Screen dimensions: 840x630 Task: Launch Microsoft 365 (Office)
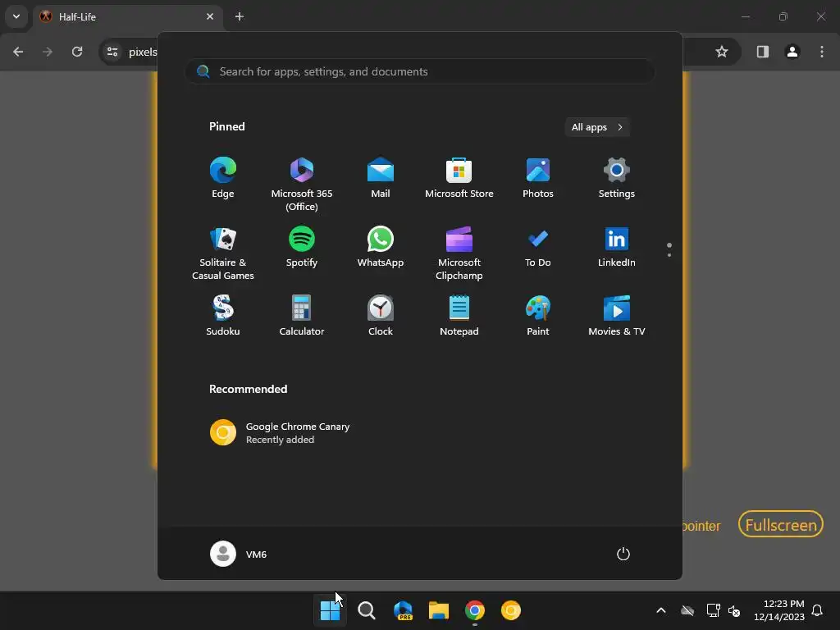302,185
